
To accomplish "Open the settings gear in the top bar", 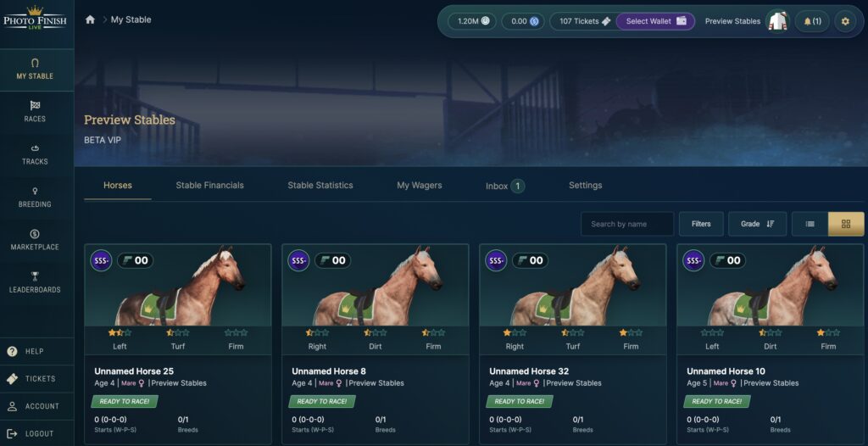I will [x=845, y=21].
